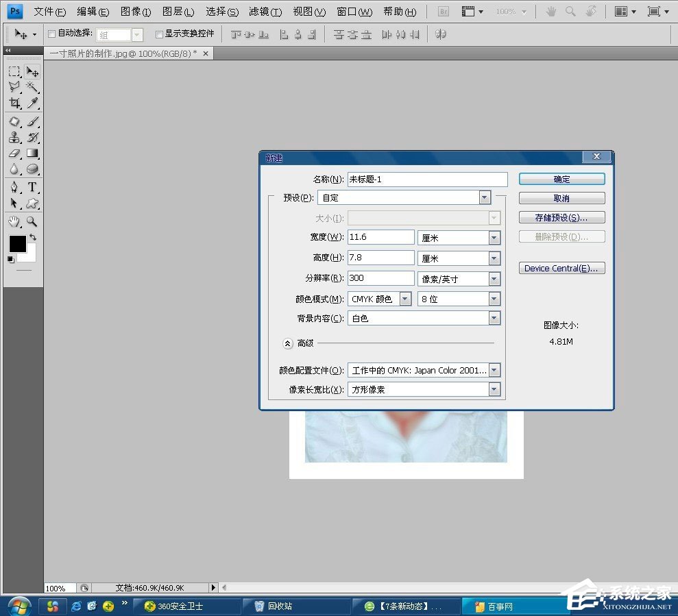Select the Gradient tool
Screen dimensions: 678x616
(x=32, y=153)
